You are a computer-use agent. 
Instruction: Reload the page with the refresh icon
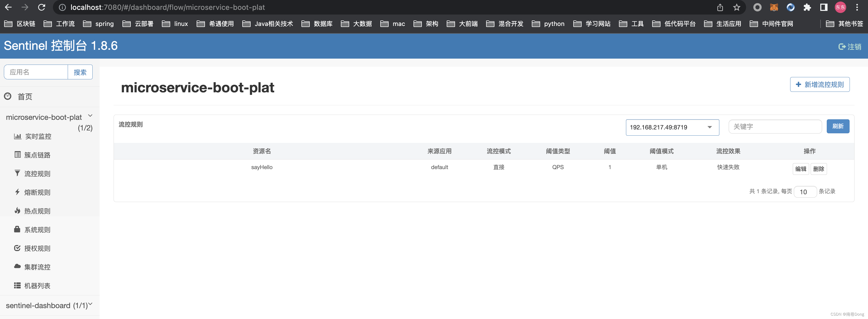pyautogui.click(x=42, y=7)
